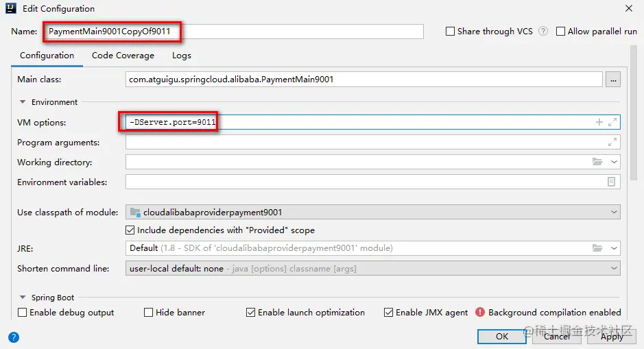
Task: Open Environment variables editor icon
Action: 611,182
